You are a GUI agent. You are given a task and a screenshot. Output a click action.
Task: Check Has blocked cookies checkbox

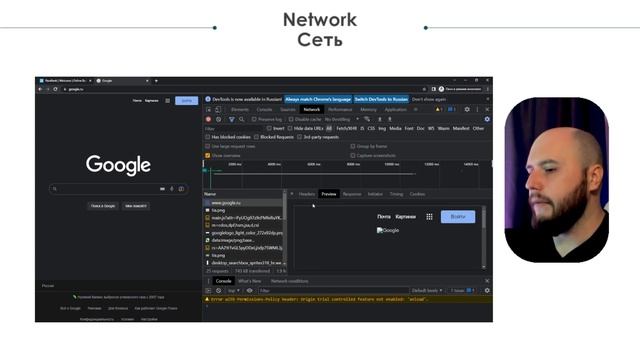(x=208, y=137)
